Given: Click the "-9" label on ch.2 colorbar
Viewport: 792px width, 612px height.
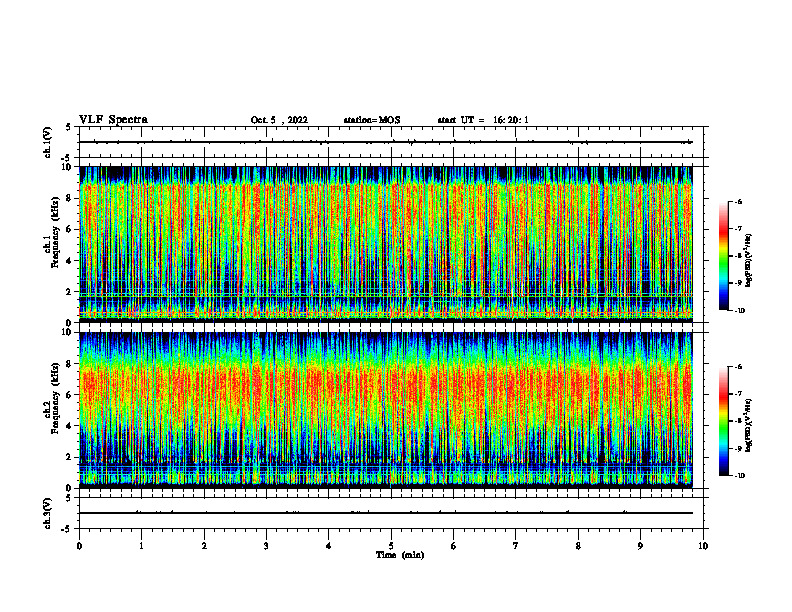Looking at the screenshot, I should coord(738,448).
